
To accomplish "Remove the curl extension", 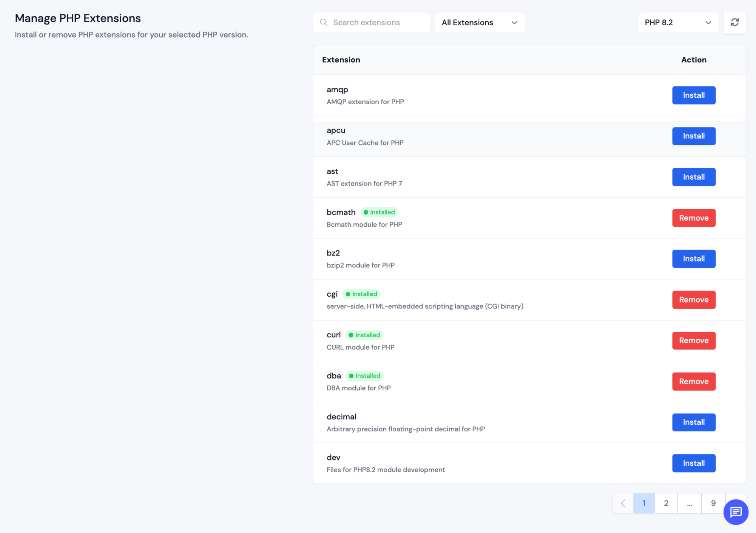I will pyautogui.click(x=694, y=341).
